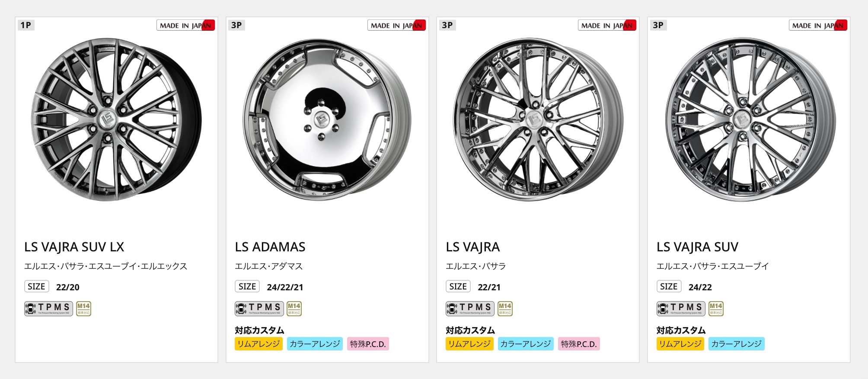The width and height of the screenshot is (868, 379).
Task: Click the 1P label on the first card
Action: point(26,25)
